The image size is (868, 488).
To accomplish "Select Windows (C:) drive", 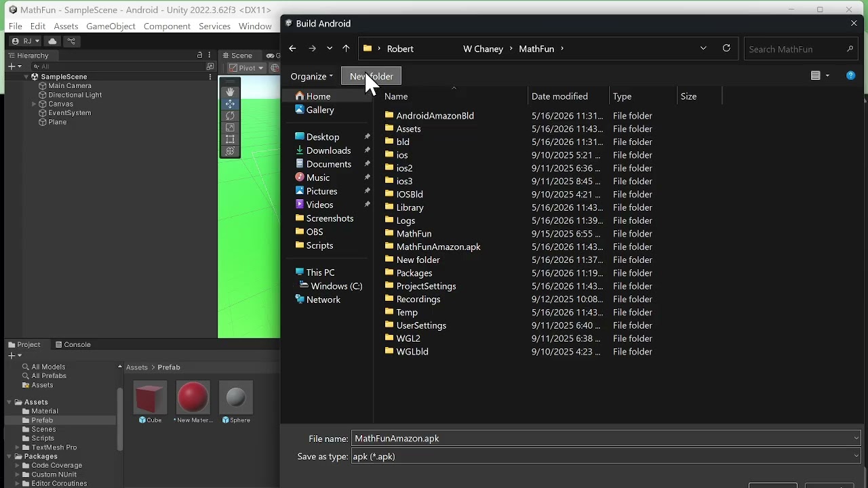I will [331, 286].
